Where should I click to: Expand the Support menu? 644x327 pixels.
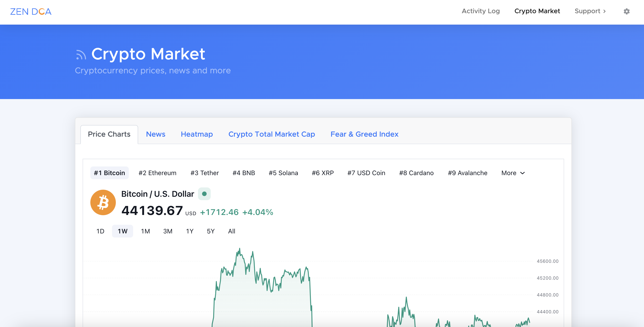pyautogui.click(x=590, y=11)
